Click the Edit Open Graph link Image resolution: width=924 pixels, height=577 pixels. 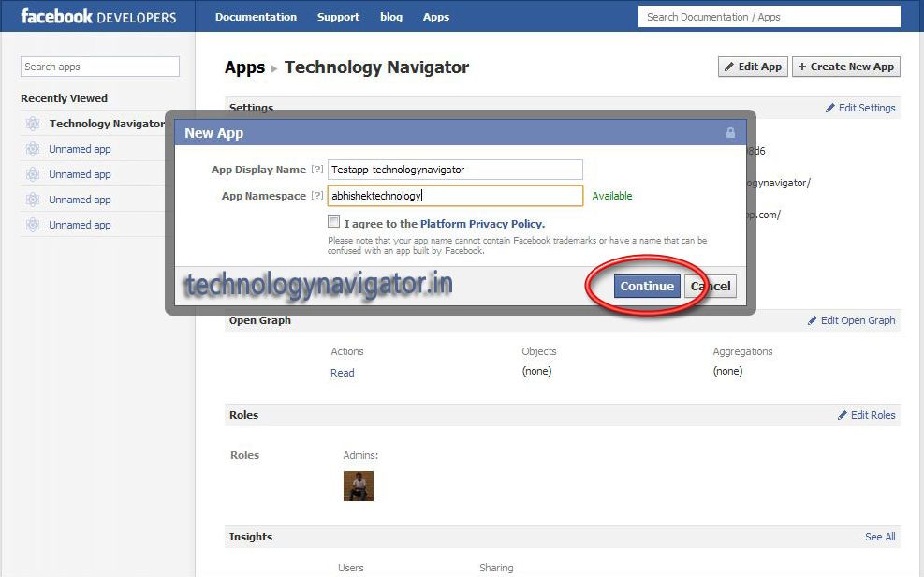pos(858,320)
